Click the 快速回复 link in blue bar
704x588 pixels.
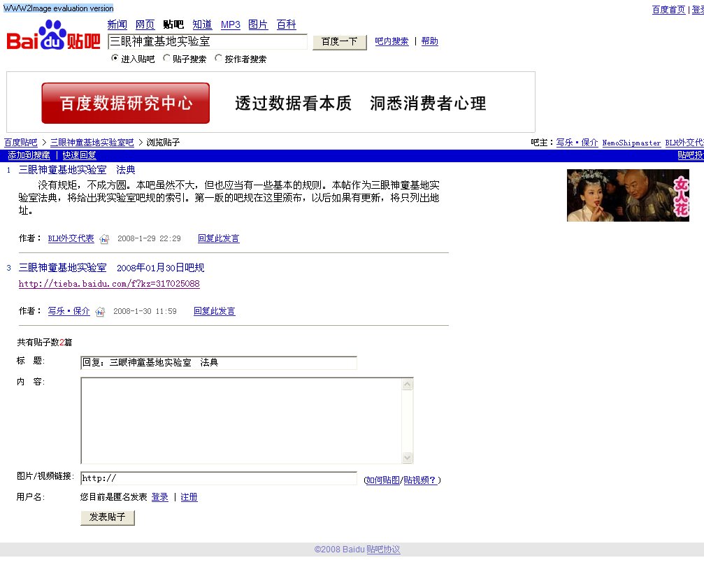[x=79, y=155]
